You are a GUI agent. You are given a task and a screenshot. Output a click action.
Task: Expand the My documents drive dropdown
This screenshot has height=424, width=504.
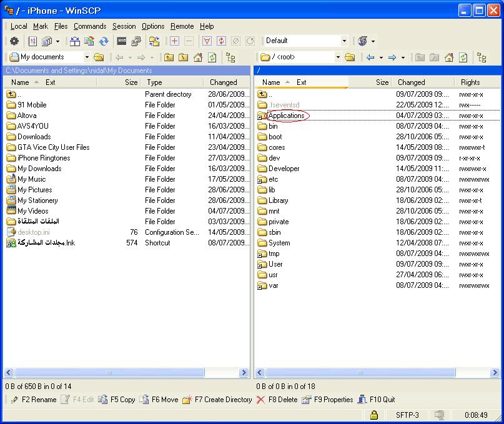click(x=86, y=57)
